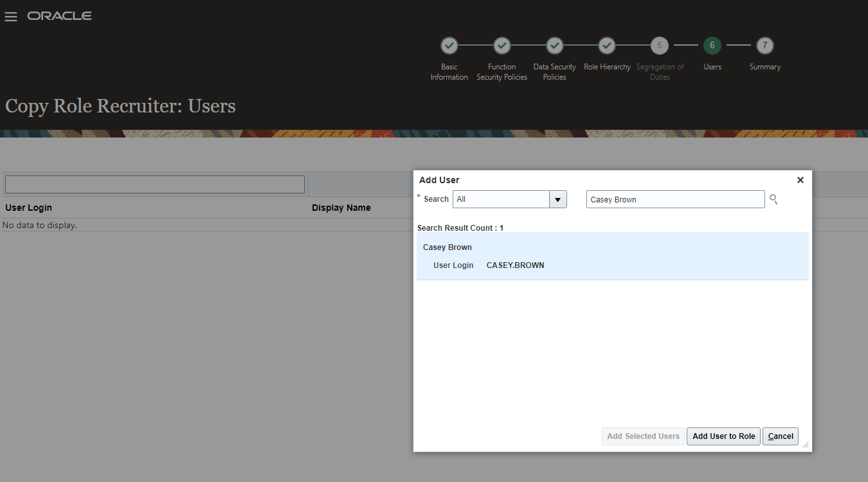Click the Summary step circle showing 7

coord(764,46)
